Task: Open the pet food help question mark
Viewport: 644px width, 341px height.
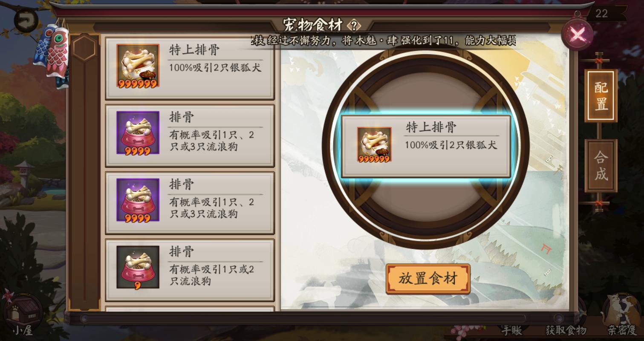Action: [x=354, y=25]
